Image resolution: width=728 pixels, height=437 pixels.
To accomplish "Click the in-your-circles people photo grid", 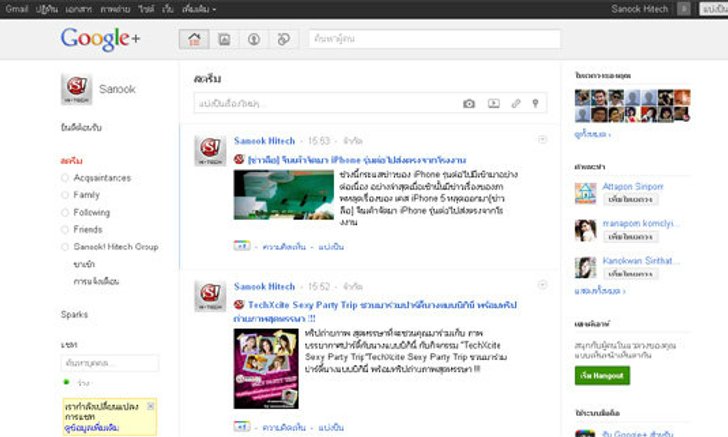I will point(632,105).
